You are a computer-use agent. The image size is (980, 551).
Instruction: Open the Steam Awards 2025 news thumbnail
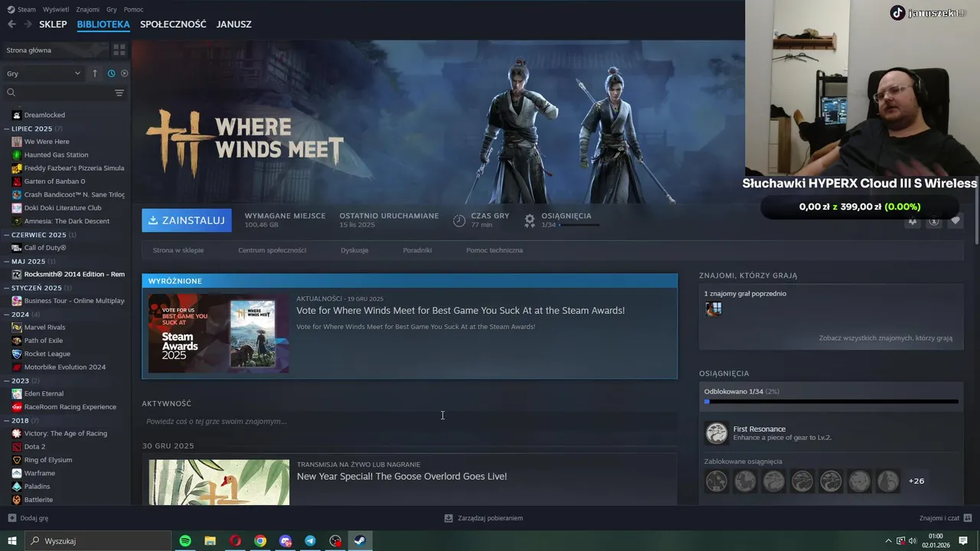(x=219, y=334)
